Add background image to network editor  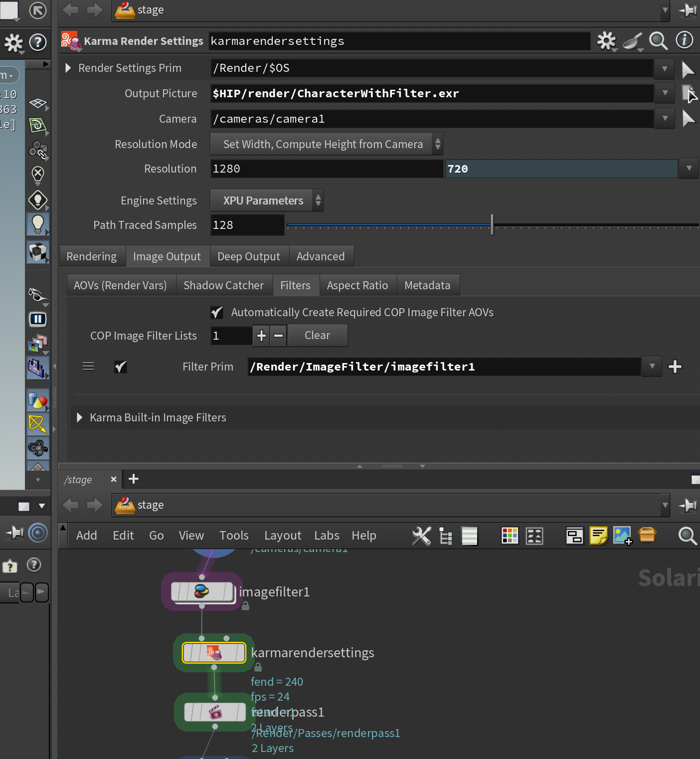pos(623,536)
